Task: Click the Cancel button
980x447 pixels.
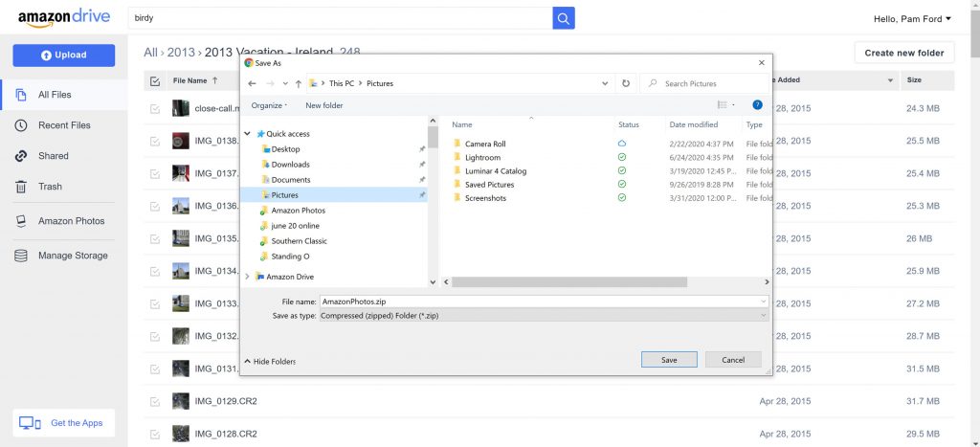Action: tap(733, 360)
